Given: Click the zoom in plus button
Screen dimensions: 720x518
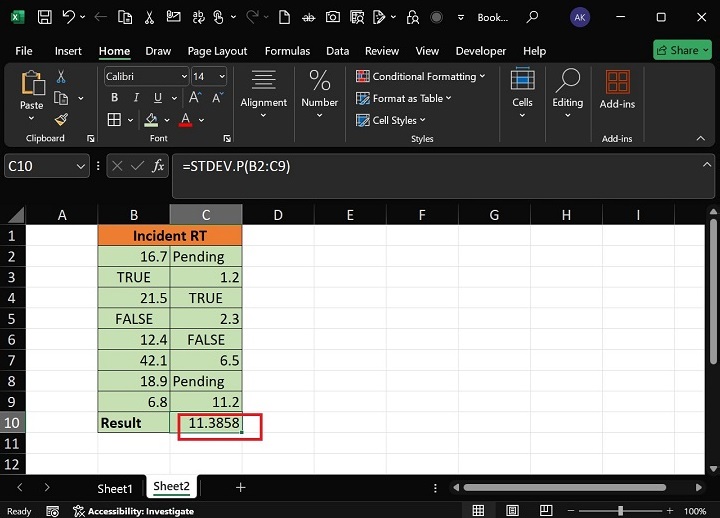Looking at the screenshot, I should pyautogui.click(x=669, y=511).
